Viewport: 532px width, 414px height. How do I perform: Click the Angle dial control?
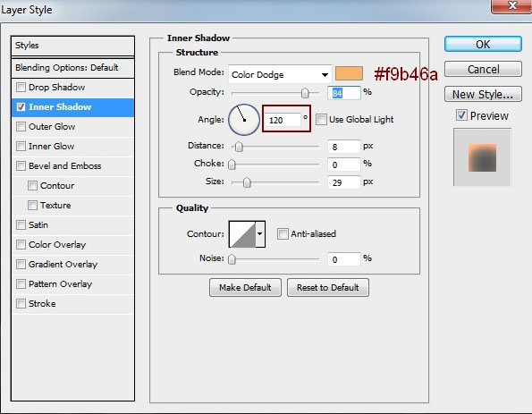point(244,120)
